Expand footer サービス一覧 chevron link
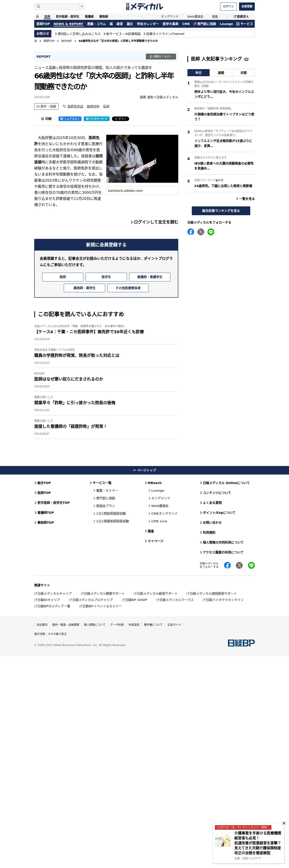Image resolution: width=289 pixels, height=868 pixels. pyautogui.click(x=101, y=483)
